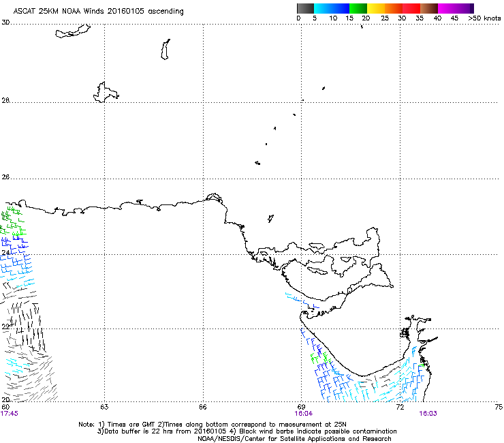Viewport: 504px width, 443px height.
Task: Click the latitude label '22'
Action: click(5, 327)
